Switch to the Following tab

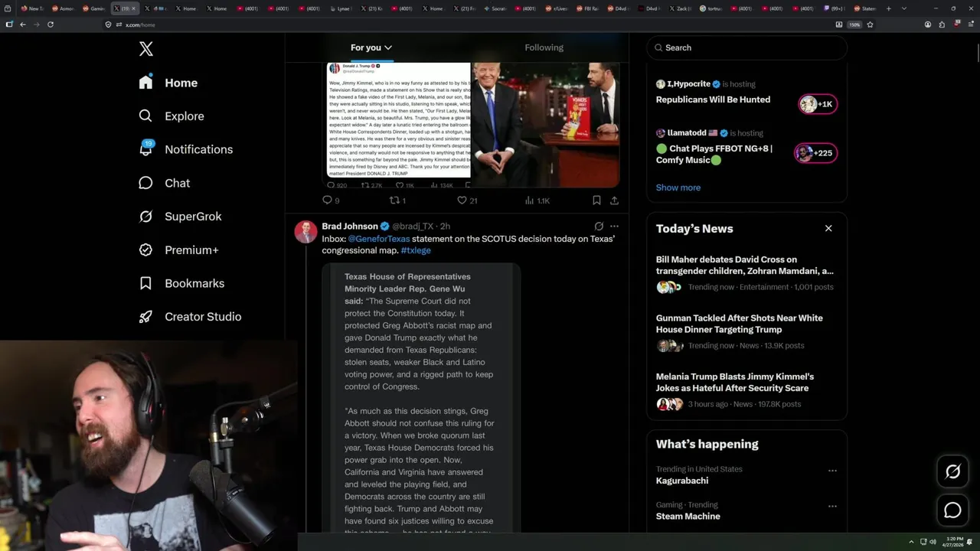544,47
